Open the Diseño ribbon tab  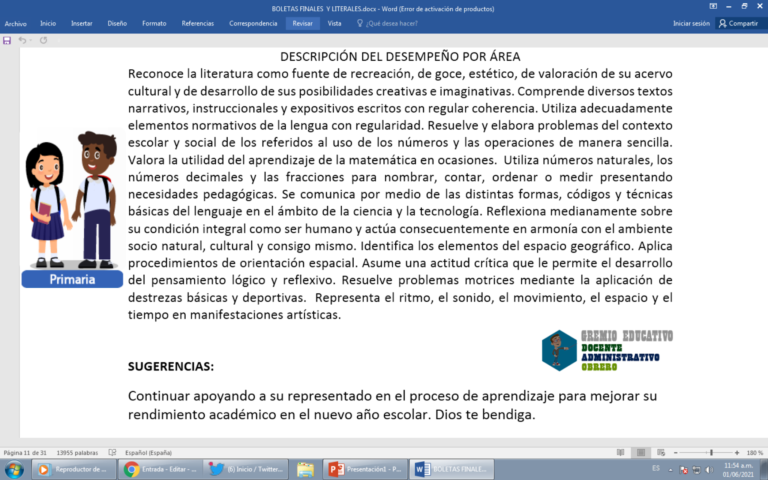pyautogui.click(x=117, y=24)
